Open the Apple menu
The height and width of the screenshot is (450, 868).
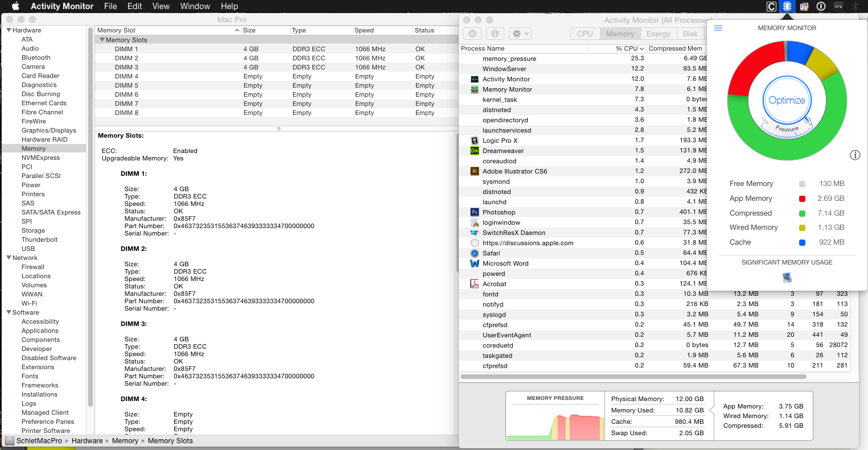pos(15,6)
